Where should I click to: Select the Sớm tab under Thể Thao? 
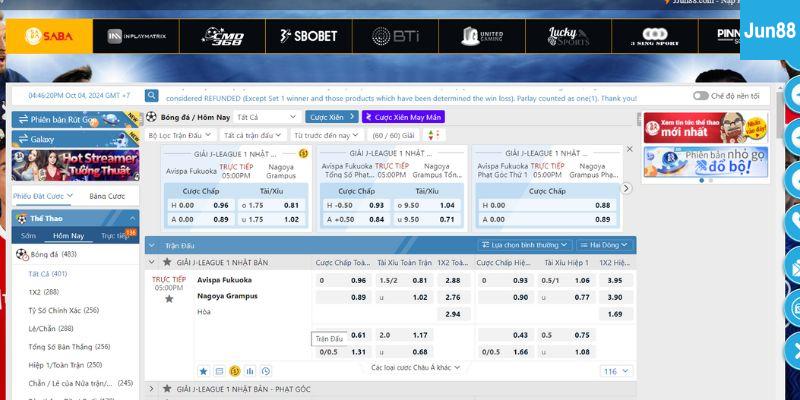[28, 236]
